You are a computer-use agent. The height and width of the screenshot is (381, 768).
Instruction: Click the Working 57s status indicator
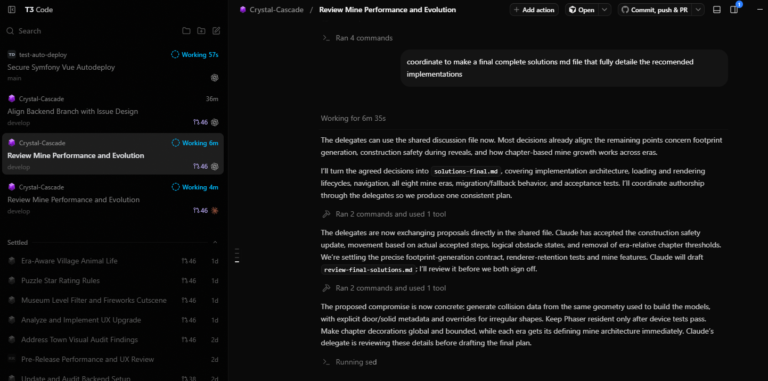pyautogui.click(x=194, y=55)
